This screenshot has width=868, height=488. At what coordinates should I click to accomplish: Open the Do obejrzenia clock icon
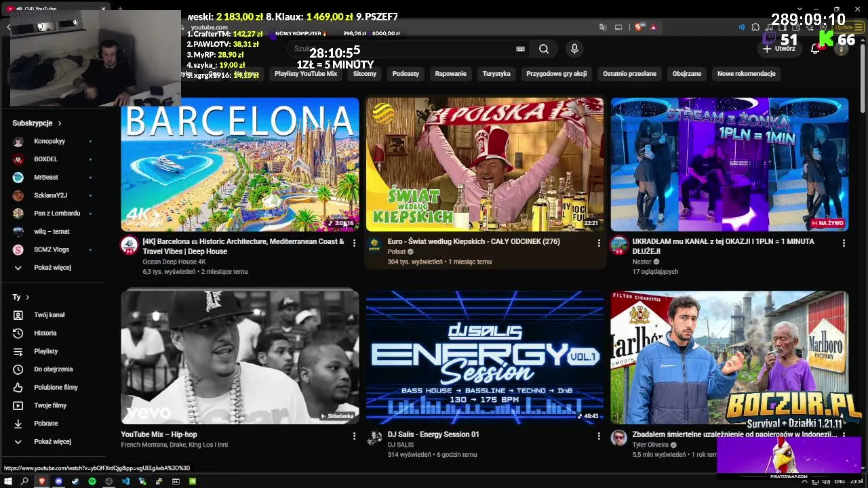(18, 369)
